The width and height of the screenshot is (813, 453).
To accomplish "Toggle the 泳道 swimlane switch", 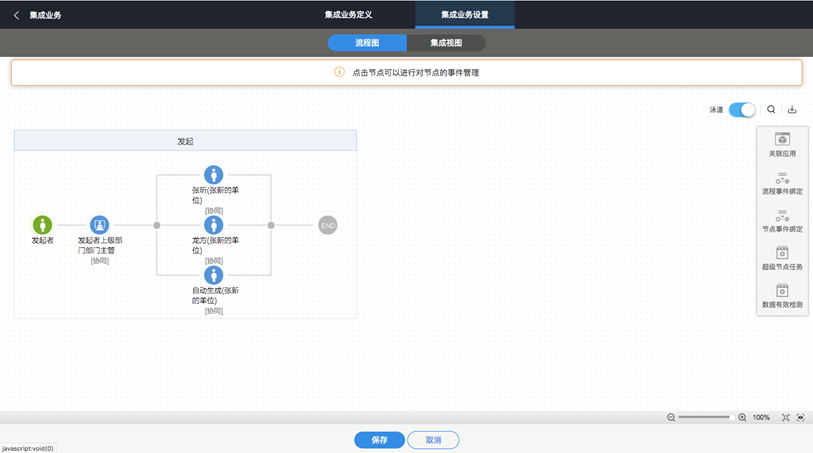I will [x=742, y=110].
